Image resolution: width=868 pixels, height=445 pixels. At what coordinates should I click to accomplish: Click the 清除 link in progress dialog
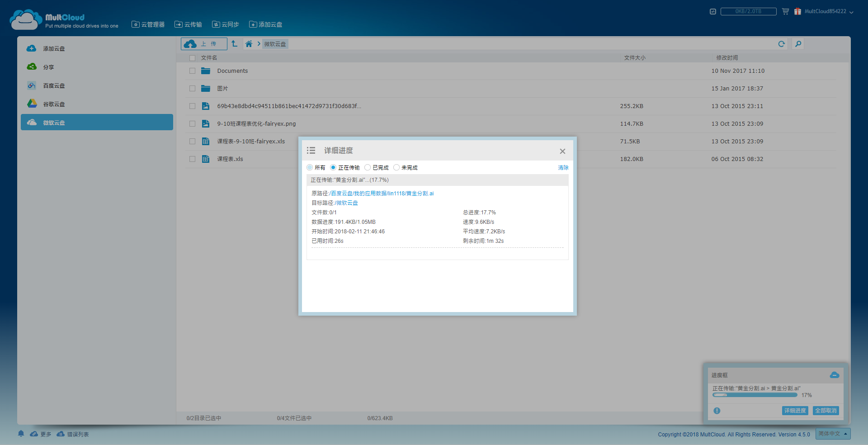point(563,168)
